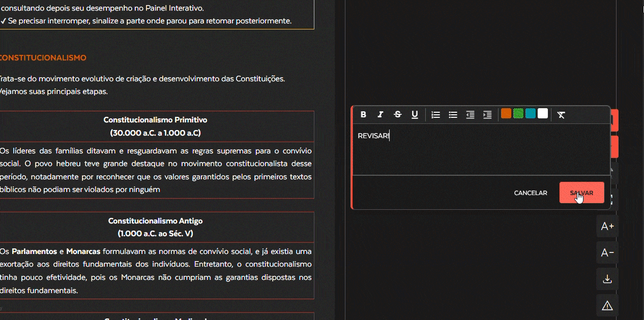Choose the green color swatch
This screenshot has height=320, width=644.
coord(518,113)
